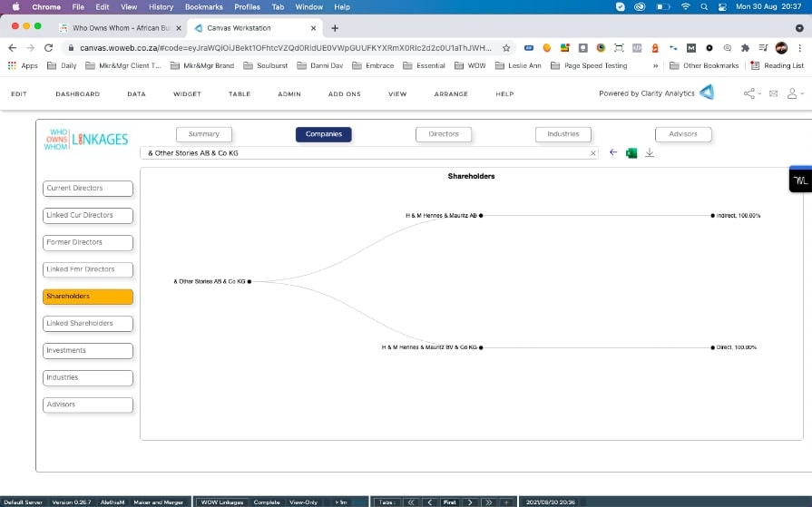Click the Chrome media control icon
Image resolution: width=812 pixels, height=507 pixels.
point(763,48)
